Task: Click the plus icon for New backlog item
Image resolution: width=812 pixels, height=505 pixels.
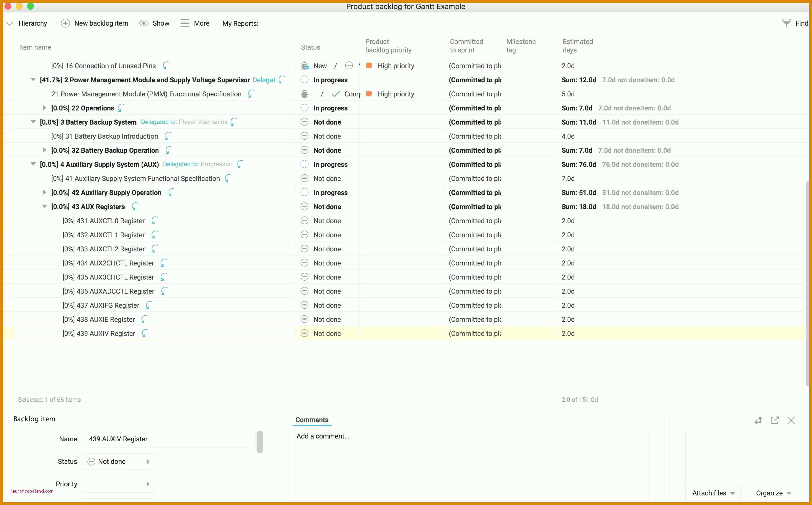Action: [65, 23]
